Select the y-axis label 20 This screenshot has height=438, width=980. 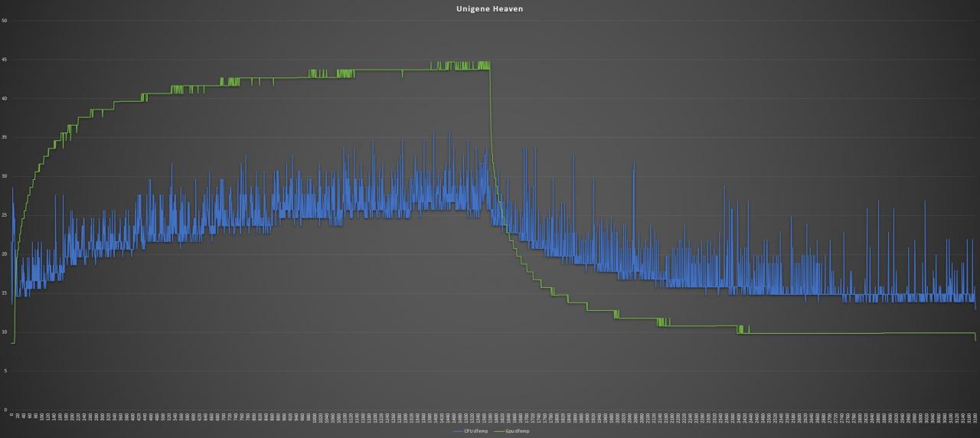point(5,254)
